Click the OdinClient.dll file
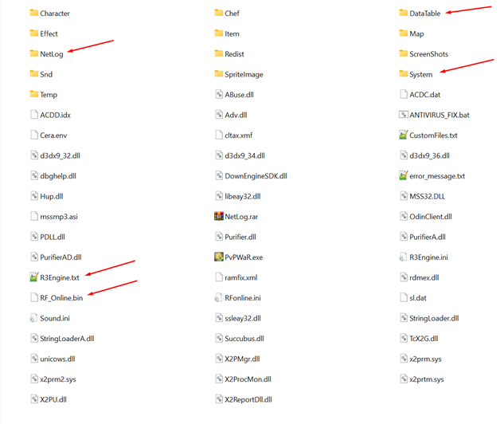 tap(425, 217)
